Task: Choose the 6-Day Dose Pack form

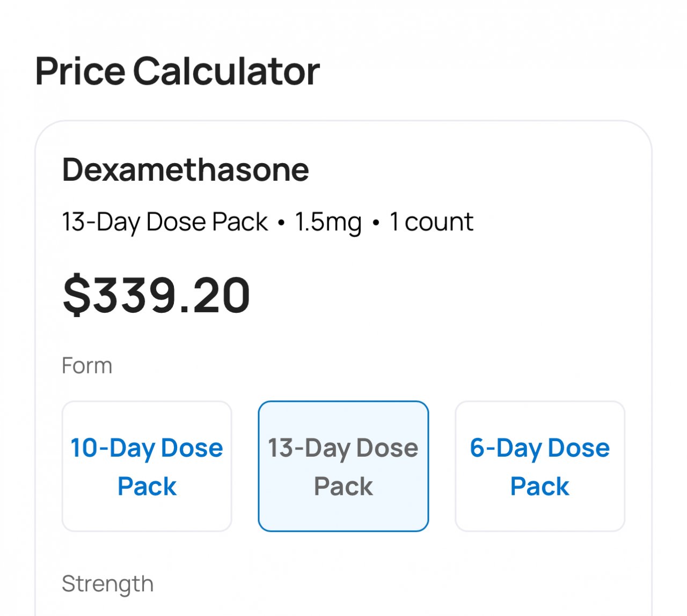Action: pyautogui.click(x=539, y=466)
